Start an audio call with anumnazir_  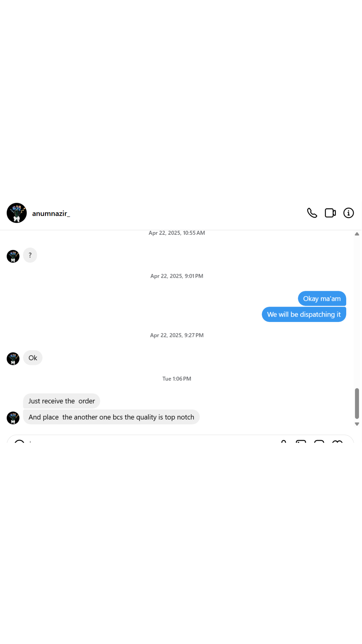(312, 213)
